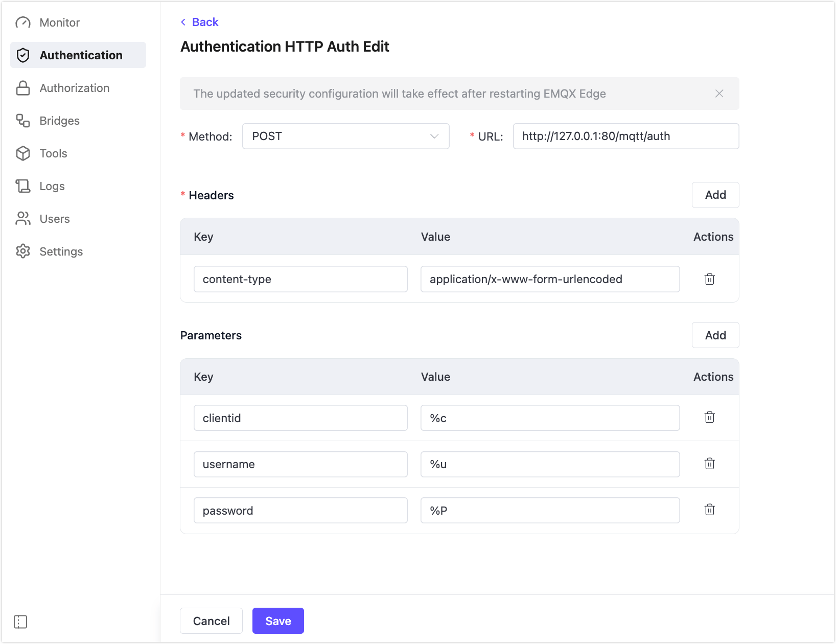Open the Tools section
Viewport: 836px width, 644px height.
(x=53, y=153)
